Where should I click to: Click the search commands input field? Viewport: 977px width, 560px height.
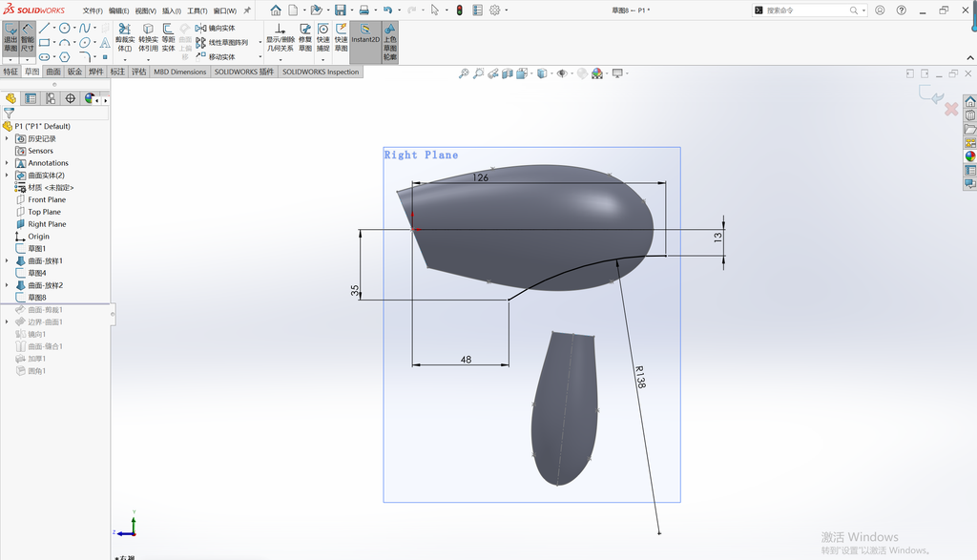coord(806,10)
